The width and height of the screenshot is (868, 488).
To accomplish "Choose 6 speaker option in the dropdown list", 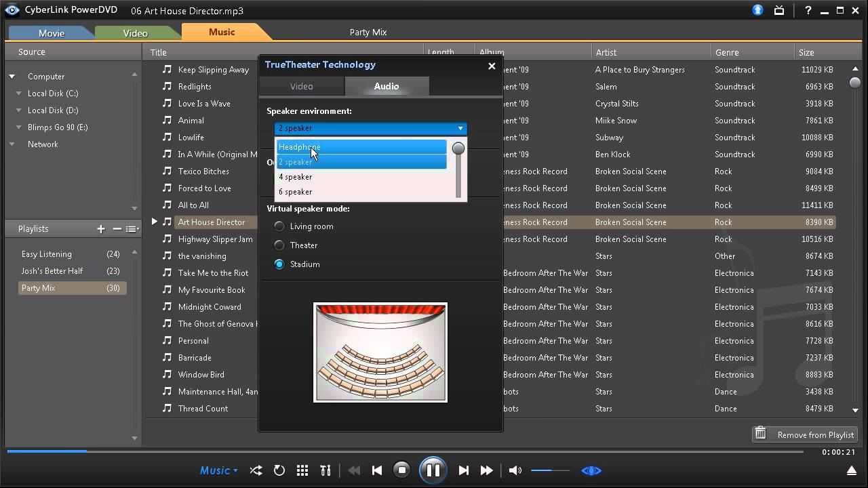I will (x=361, y=192).
